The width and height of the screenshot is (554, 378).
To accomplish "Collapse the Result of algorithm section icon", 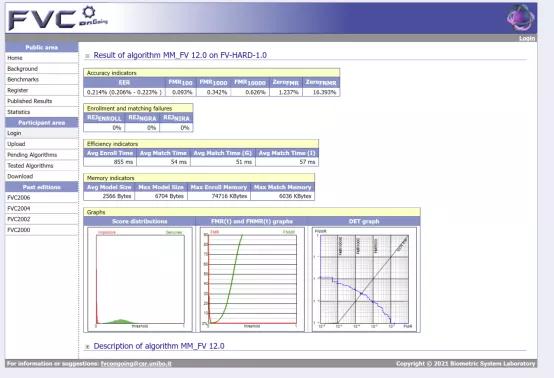I will point(87,56).
